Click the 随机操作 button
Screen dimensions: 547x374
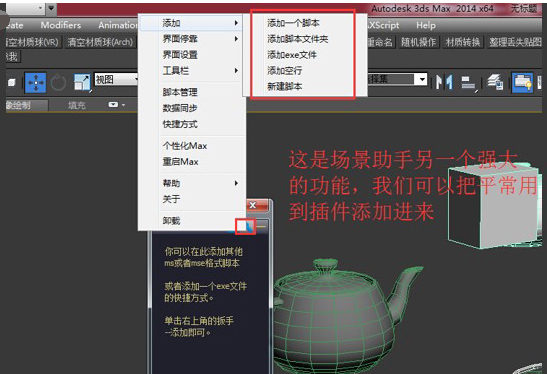(418, 42)
